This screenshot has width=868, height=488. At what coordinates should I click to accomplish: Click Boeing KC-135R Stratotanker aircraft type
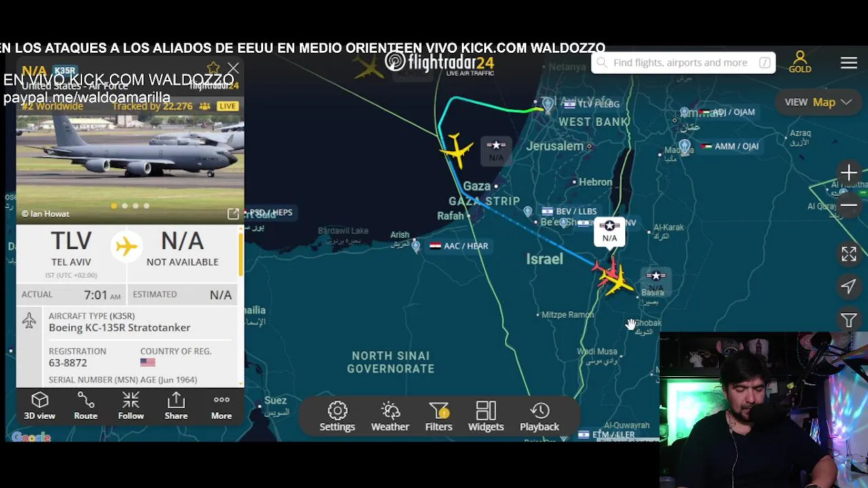click(x=119, y=327)
